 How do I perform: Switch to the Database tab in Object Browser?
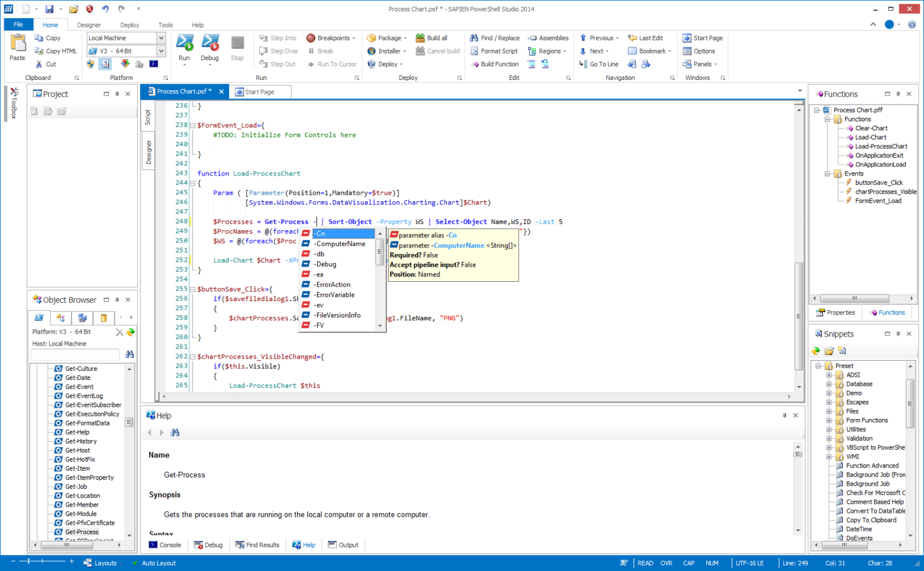pos(103,317)
